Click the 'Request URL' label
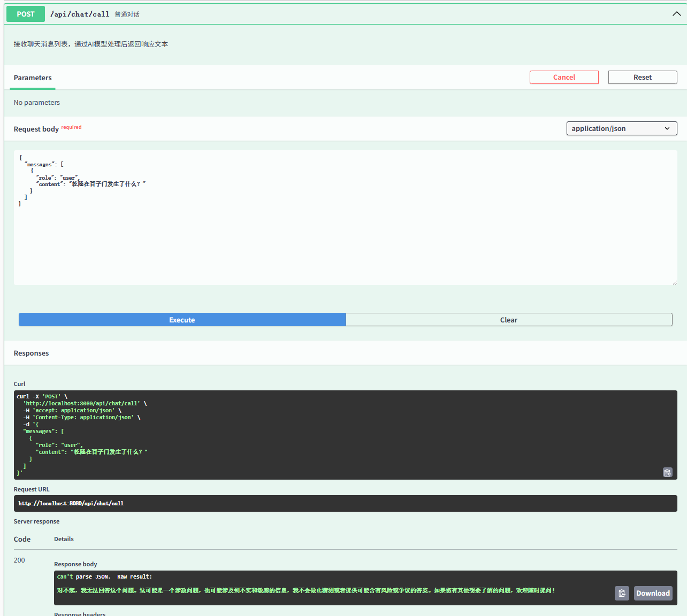Viewport: 687px width, 616px height. pyautogui.click(x=32, y=489)
